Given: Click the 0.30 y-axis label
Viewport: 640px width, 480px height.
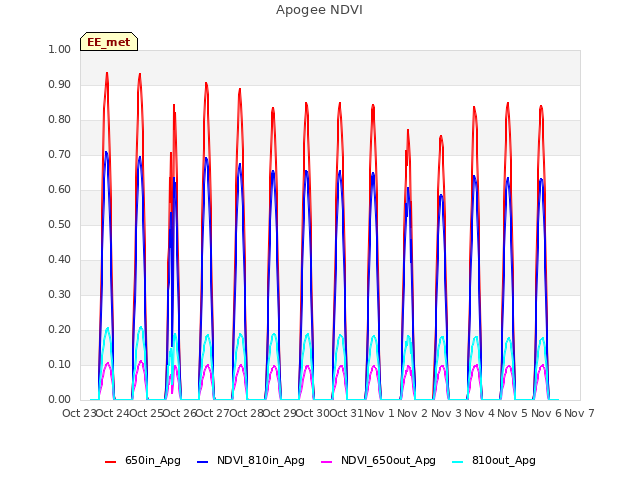Looking at the screenshot, I should pyautogui.click(x=60, y=294).
